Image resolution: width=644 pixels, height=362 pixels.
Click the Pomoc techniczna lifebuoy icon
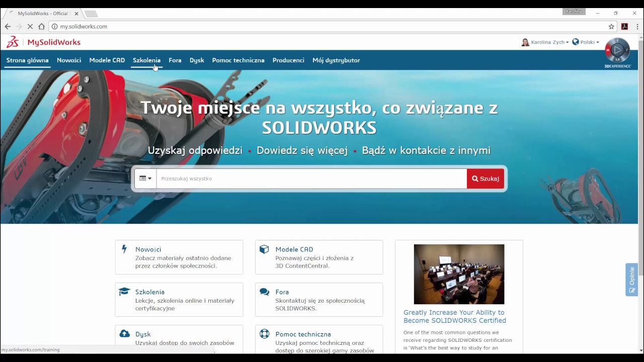tap(264, 334)
